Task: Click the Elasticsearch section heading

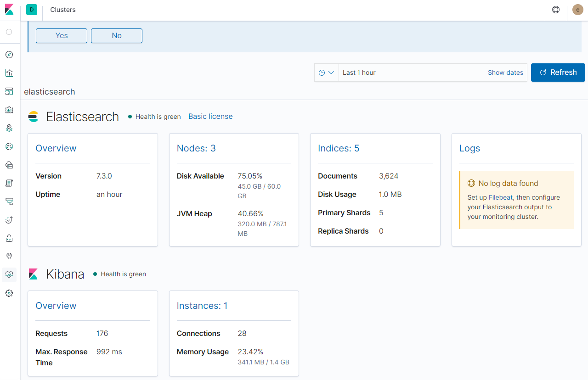Action: click(83, 117)
